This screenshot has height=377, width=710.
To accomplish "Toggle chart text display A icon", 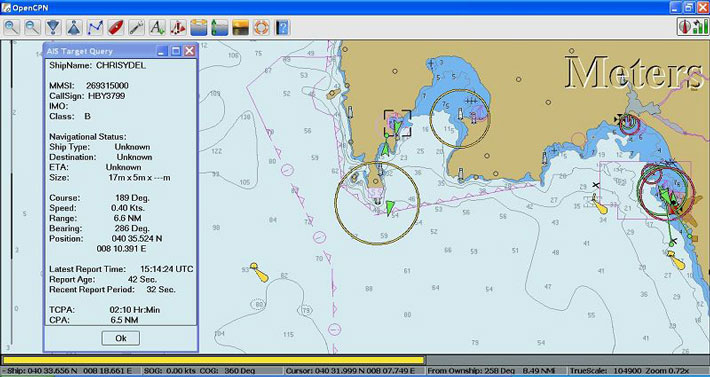I will tap(157, 28).
